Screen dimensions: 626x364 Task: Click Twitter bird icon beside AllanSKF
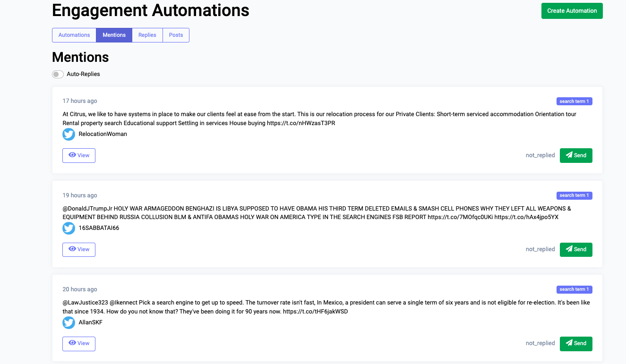69,322
